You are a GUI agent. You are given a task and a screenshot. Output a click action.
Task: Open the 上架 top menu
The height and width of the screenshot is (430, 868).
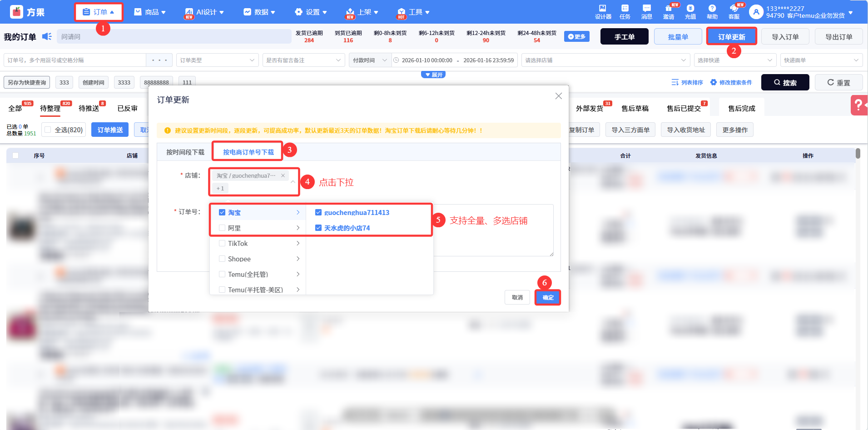(x=362, y=12)
